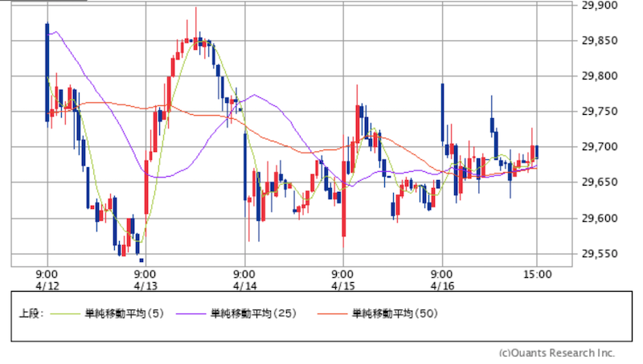Click the 15:00 time axis label

tap(537, 274)
